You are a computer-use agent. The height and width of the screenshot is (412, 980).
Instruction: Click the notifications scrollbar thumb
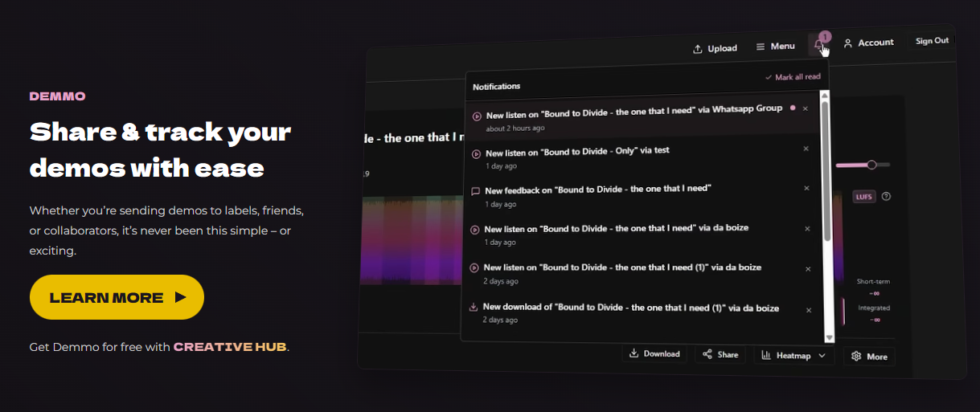tap(826, 171)
